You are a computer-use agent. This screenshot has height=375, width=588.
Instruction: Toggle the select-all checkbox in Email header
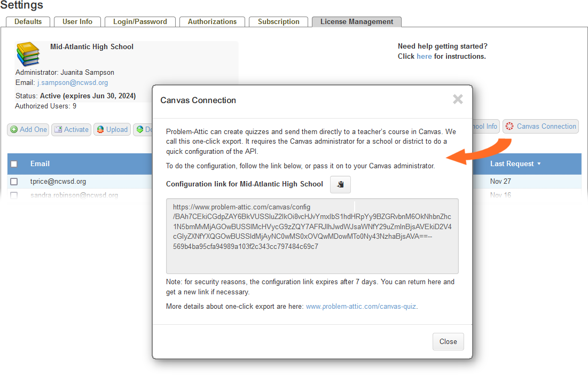click(x=14, y=164)
